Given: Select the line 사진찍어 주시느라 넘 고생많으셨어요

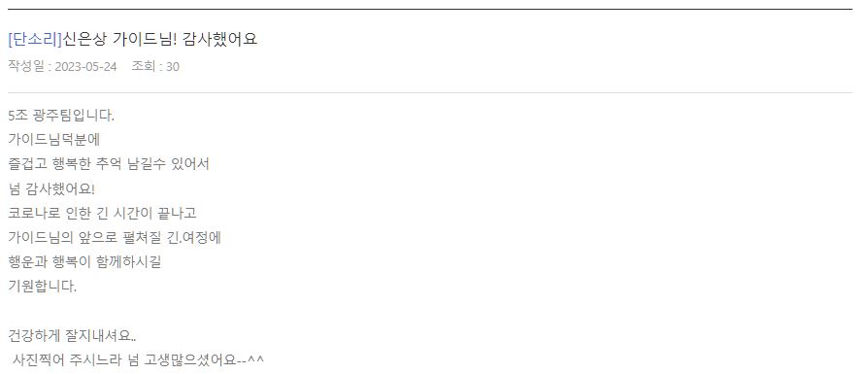Looking at the screenshot, I should 137,360.
